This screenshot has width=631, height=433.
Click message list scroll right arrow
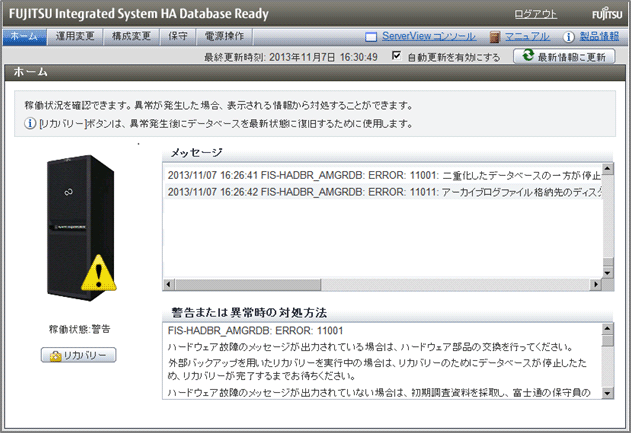596,285
